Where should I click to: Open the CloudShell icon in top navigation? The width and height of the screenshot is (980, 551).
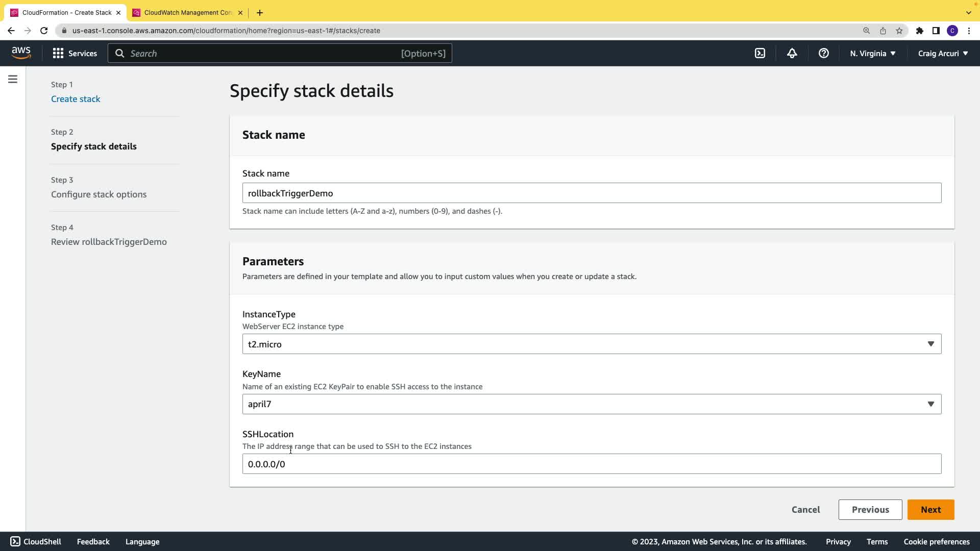click(760, 53)
